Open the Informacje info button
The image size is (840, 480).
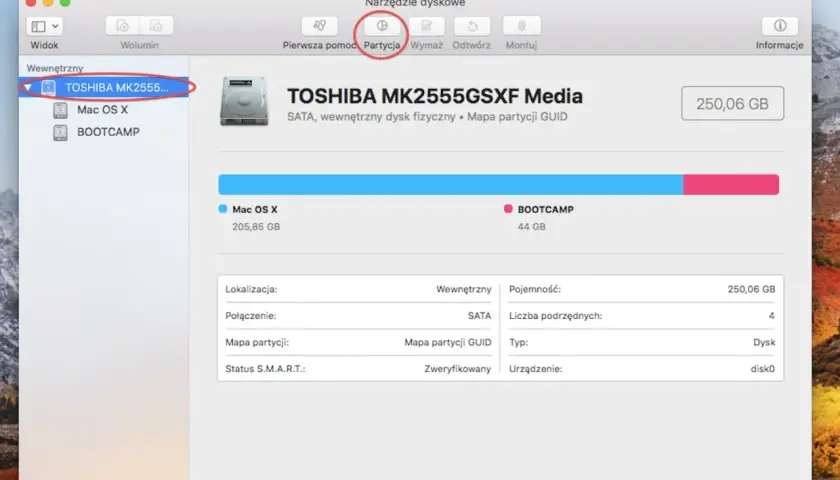click(780, 26)
